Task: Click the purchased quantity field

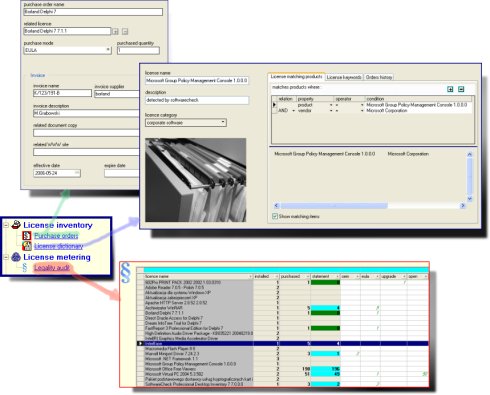Action: (x=138, y=50)
